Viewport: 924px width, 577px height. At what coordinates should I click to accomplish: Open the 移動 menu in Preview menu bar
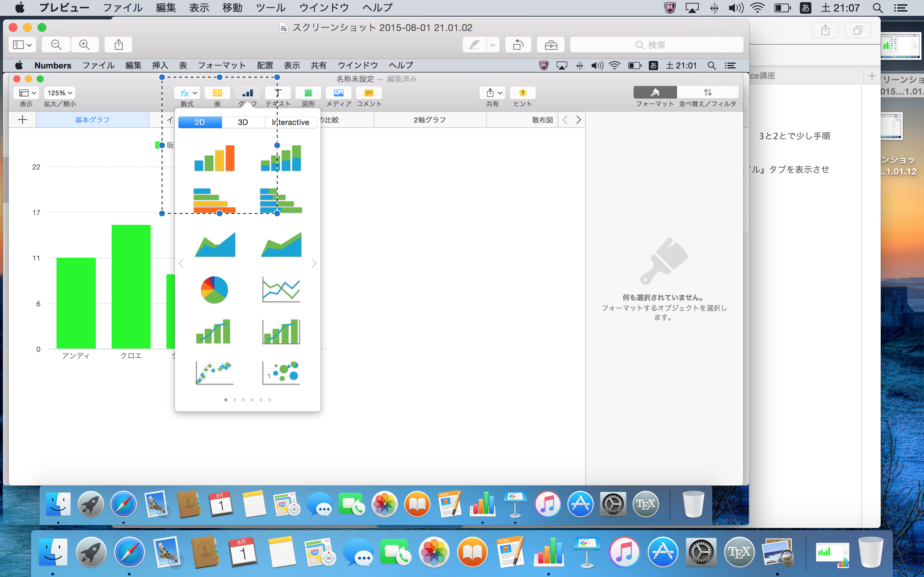point(232,8)
